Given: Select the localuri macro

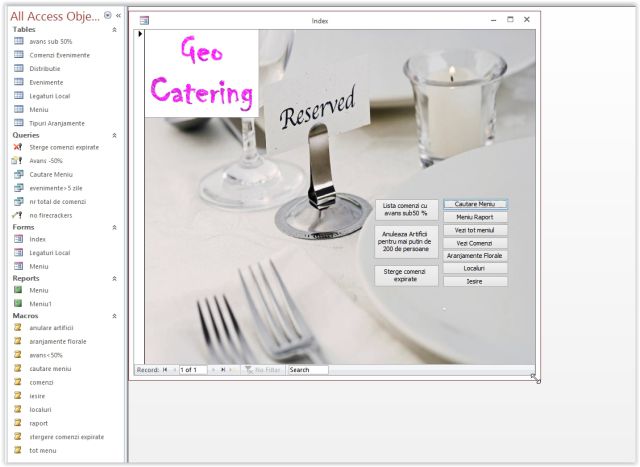Looking at the screenshot, I should click(40, 409).
